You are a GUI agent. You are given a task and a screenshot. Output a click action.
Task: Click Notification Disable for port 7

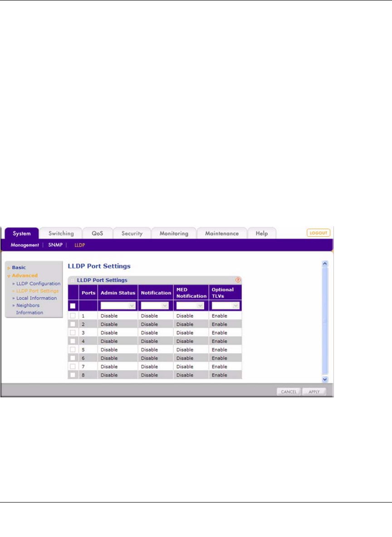[x=149, y=366]
